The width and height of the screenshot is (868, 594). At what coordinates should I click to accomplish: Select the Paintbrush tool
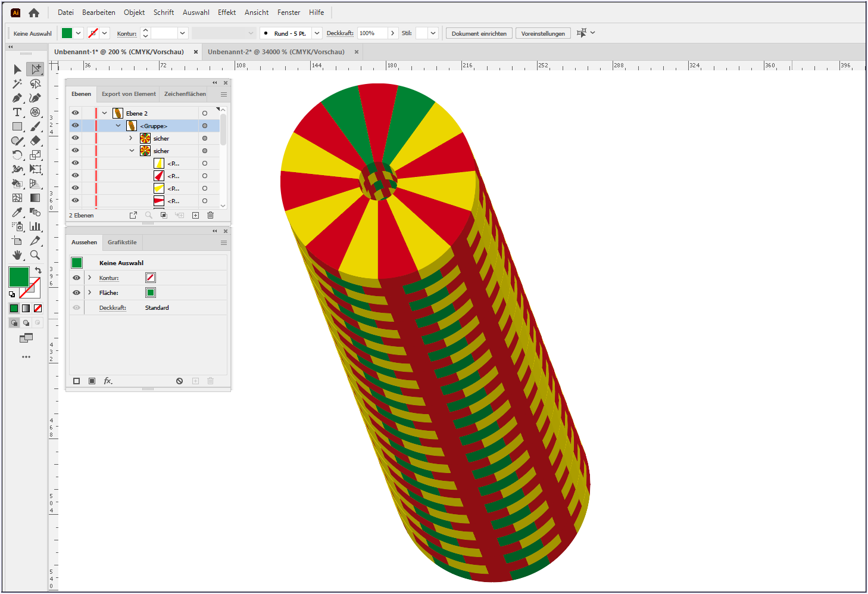[34, 126]
